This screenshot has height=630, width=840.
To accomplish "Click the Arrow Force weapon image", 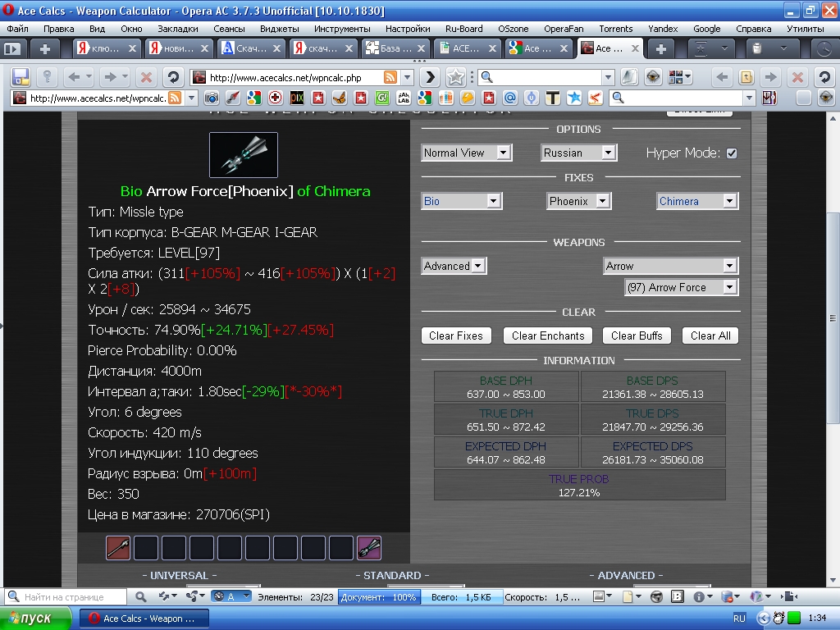I will 243,155.
